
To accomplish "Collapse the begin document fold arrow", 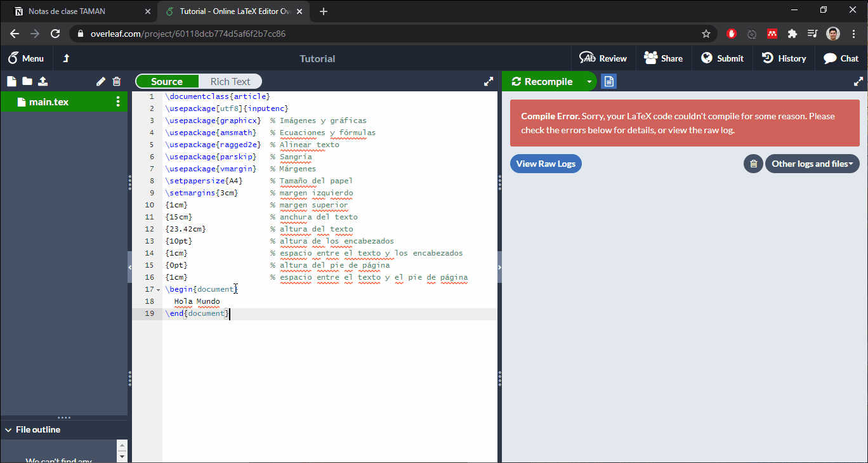I will click(158, 290).
